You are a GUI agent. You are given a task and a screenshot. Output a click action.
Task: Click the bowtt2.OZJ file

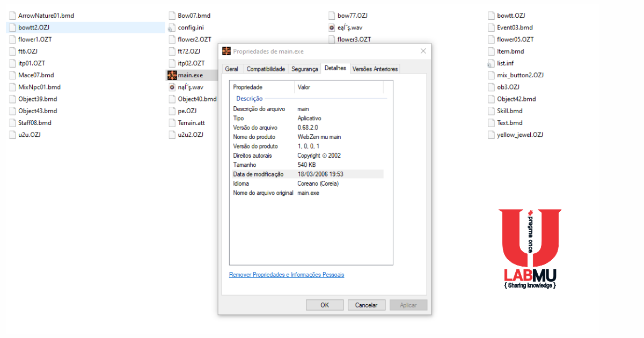[x=33, y=27]
